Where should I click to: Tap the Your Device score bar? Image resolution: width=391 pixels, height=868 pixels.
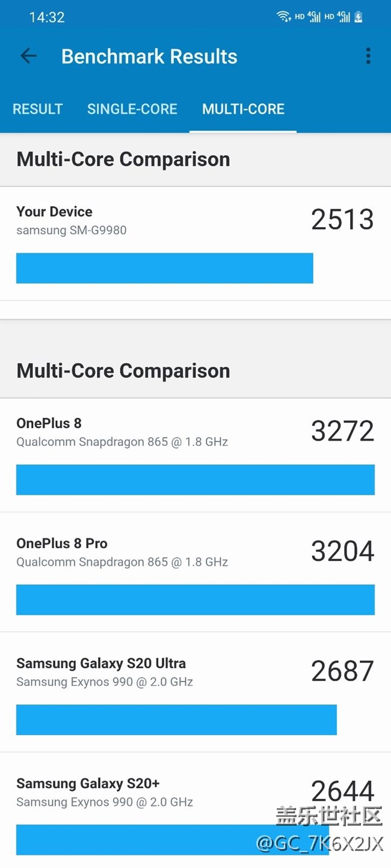pyautogui.click(x=164, y=268)
